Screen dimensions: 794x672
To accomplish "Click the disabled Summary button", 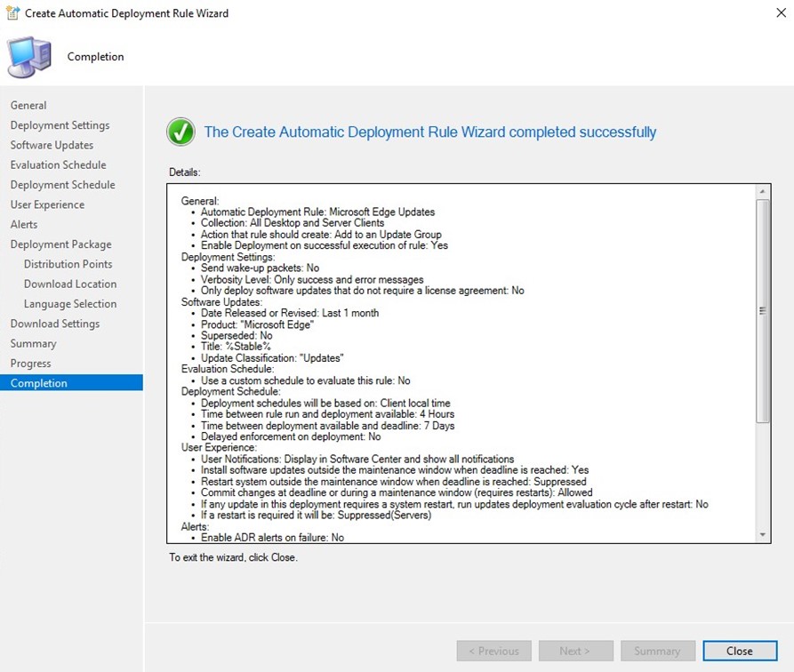I will coord(657,651).
